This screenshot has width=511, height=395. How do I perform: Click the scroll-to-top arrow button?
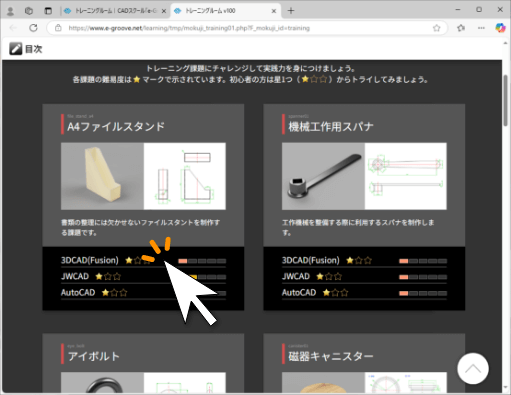473,369
